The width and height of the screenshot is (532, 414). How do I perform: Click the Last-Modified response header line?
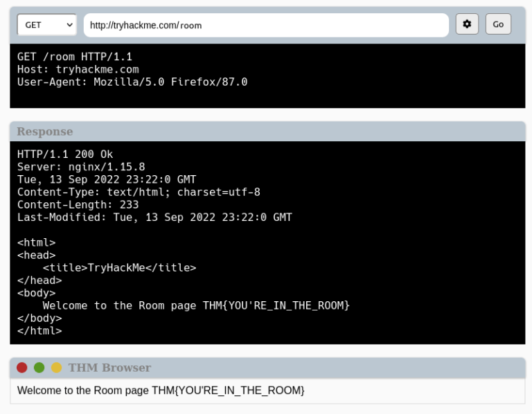[154, 217]
